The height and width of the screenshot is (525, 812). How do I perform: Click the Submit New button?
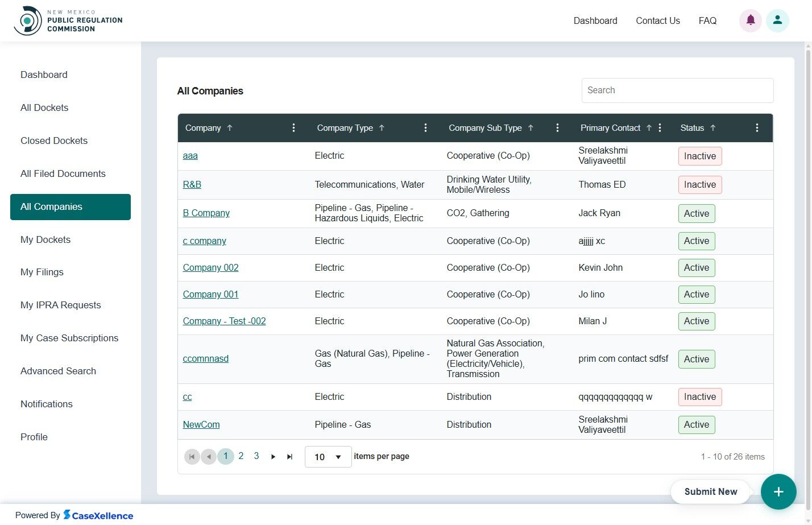click(710, 492)
